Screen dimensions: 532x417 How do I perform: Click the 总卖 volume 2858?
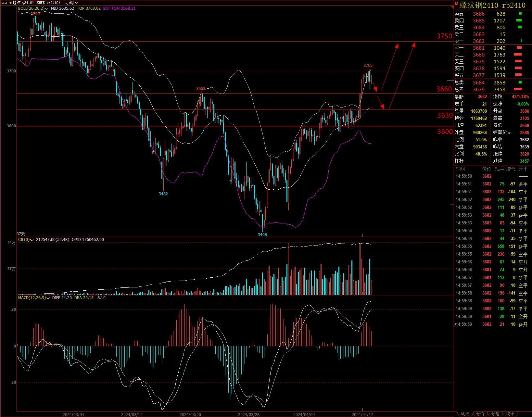point(500,83)
